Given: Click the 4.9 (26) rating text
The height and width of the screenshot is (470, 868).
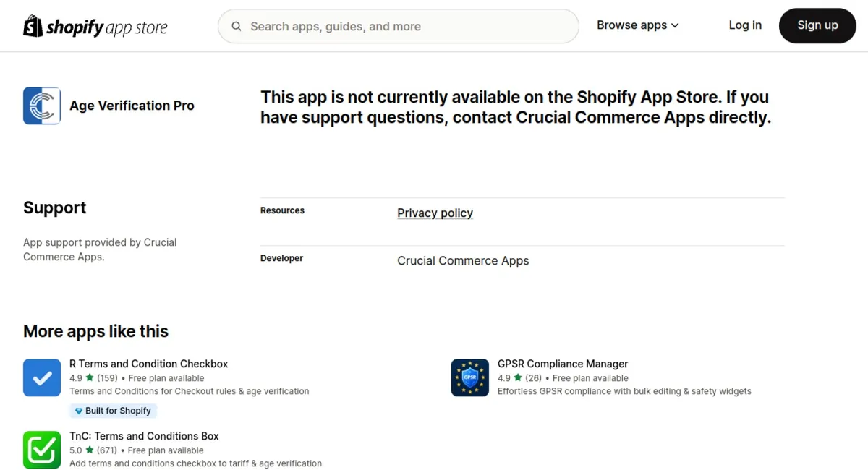Looking at the screenshot, I should [x=519, y=378].
